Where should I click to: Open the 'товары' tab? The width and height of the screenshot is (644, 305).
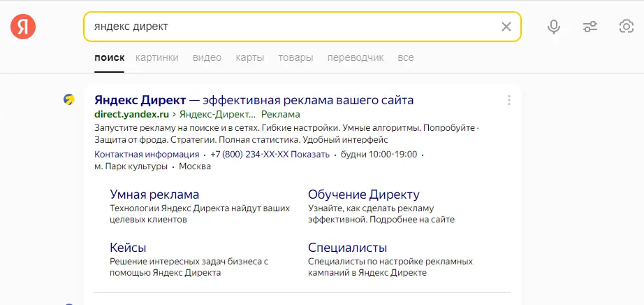(295, 57)
